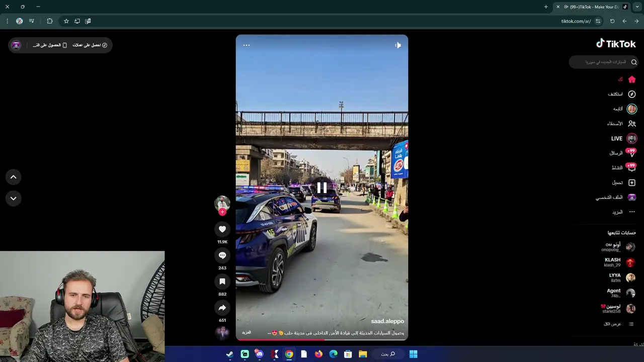This screenshot has height=362, width=644.
Task: Open the profile avatar in top pill
Action: tap(16, 45)
